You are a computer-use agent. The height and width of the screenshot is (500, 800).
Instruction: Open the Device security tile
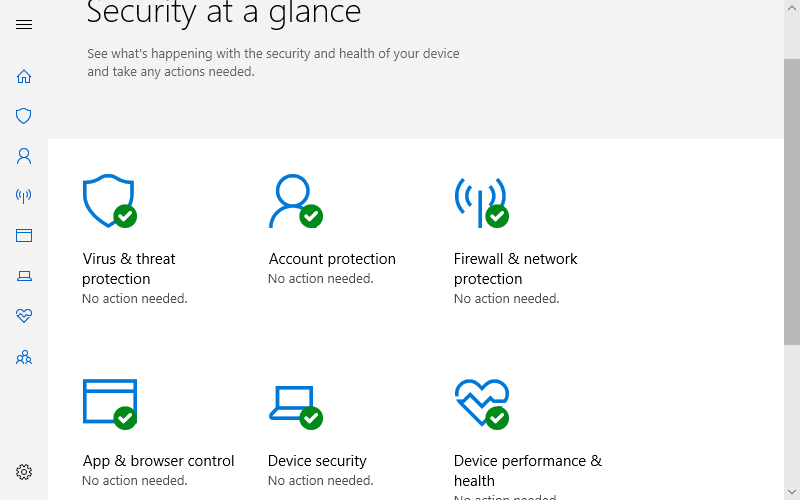tap(321, 433)
